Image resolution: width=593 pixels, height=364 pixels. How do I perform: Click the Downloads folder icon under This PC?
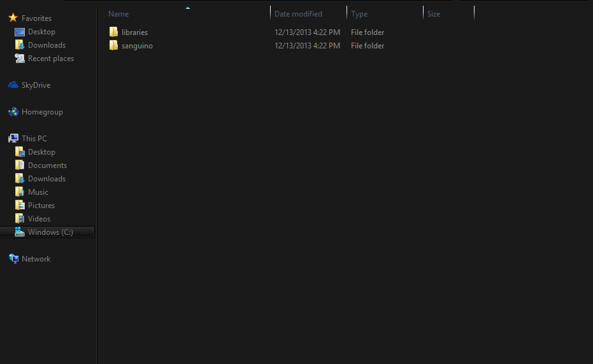pos(20,178)
